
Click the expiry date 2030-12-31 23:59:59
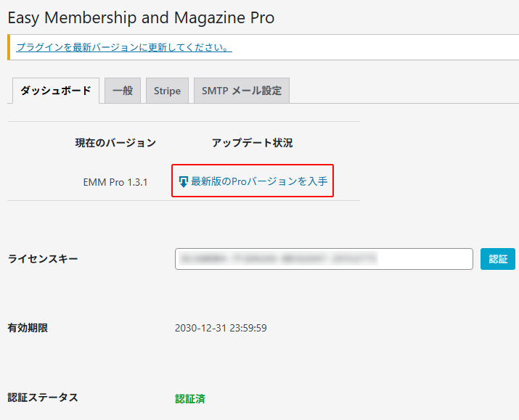tap(221, 328)
